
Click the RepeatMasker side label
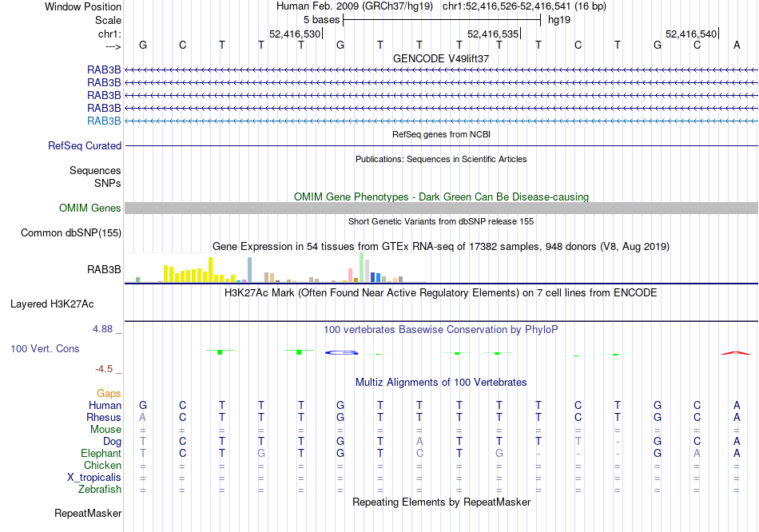pos(88,513)
